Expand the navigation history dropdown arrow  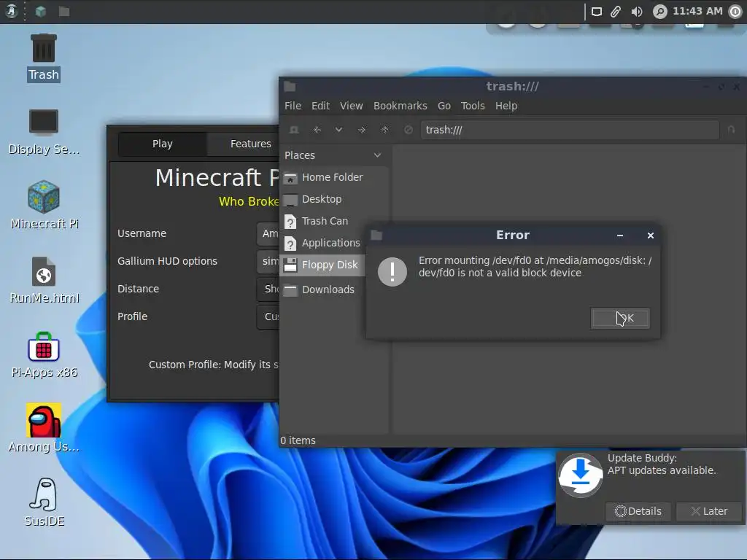pyautogui.click(x=338, y=130)
